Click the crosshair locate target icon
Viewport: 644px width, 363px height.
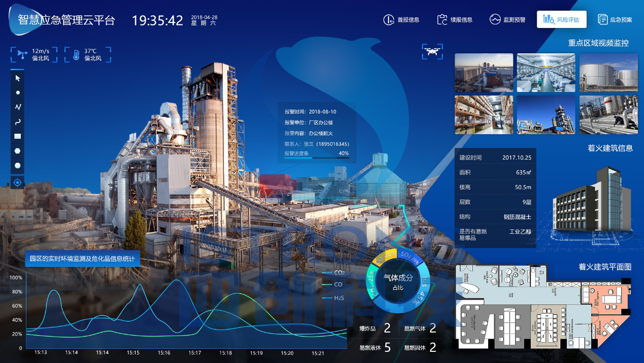pyautogui.click(x=18, y=182)
